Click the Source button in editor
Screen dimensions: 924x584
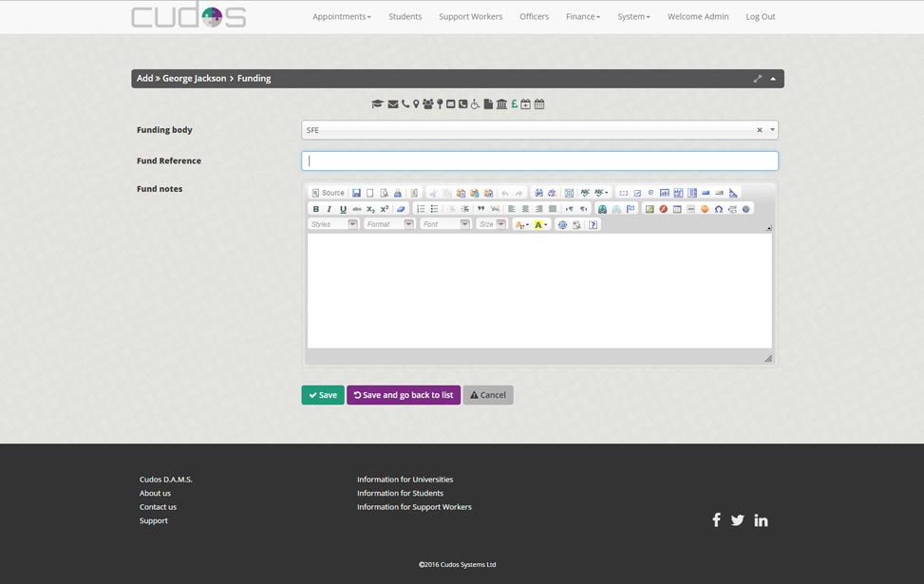329,193
